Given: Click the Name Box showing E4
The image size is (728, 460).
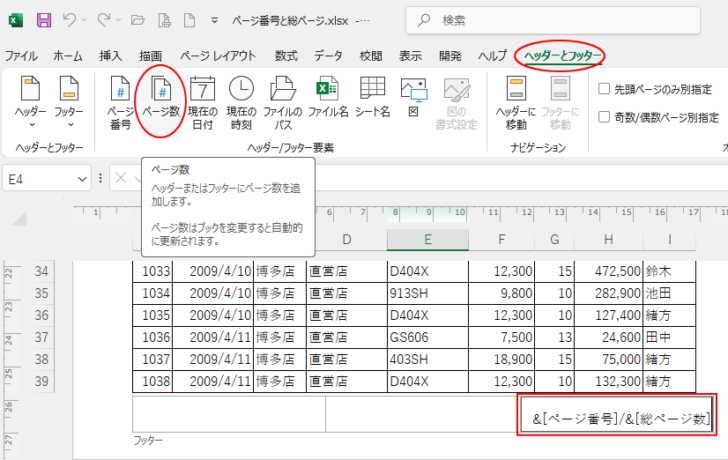Looking at the screenshot, I should pos(39,179).
